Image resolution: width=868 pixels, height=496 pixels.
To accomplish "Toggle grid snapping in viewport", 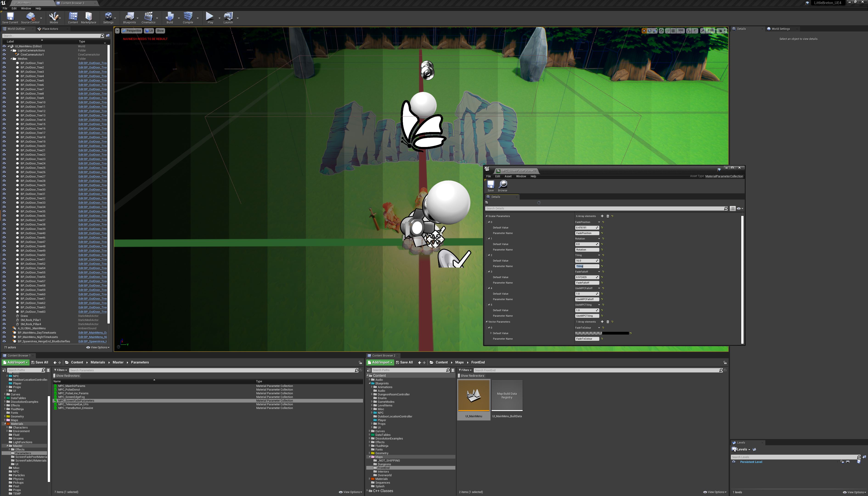I will point(673,31).
